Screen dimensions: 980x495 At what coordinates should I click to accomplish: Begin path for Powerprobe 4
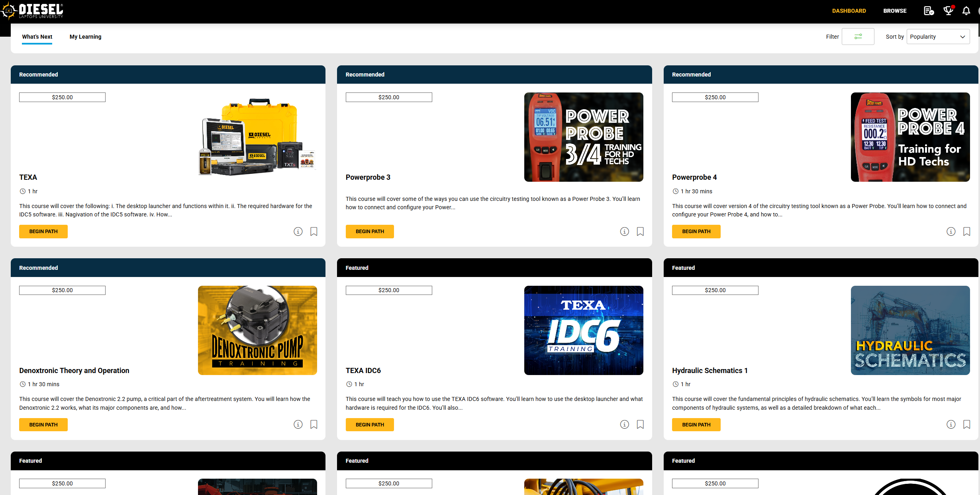click(x=696, y=232)
